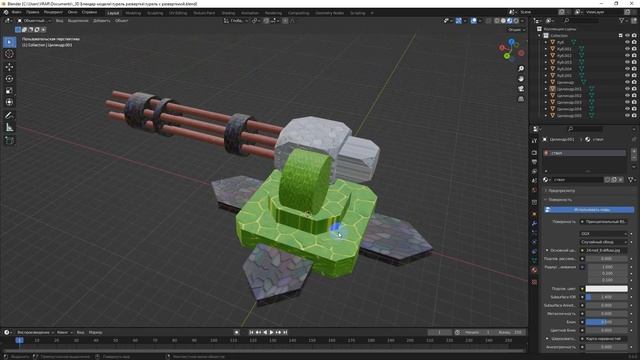
Task: Collapse the Collection tree node
Action: point(540,36)
